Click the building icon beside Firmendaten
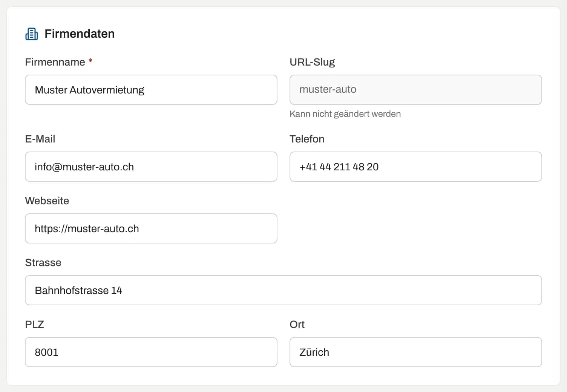The height and width of the screenshot is (392, 567). (x=32, y=34)
